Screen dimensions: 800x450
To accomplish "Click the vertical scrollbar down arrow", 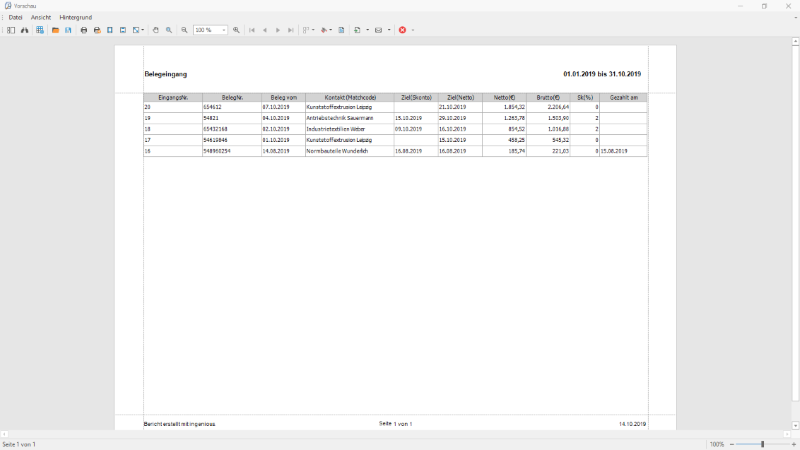I will point(795,426).
